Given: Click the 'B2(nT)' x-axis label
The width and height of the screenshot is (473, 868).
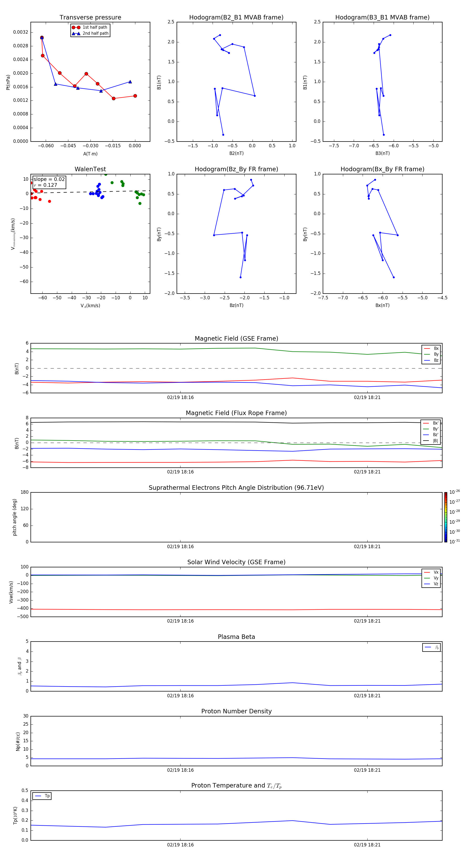Looking at the screenshot, I should coord(236,153).
